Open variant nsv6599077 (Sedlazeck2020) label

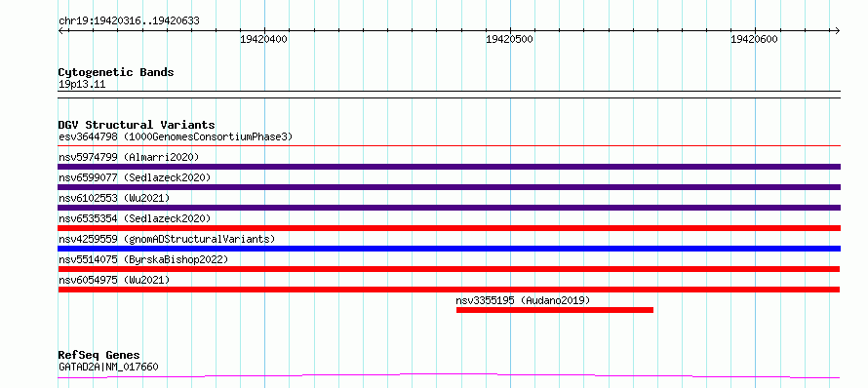[x=135, y=177]
